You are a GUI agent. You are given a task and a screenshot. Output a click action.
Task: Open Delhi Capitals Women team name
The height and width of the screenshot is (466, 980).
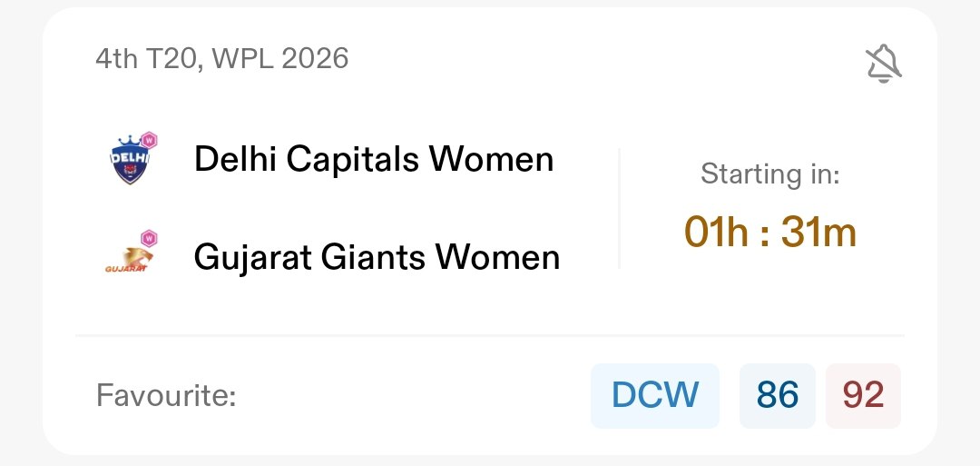374,160
